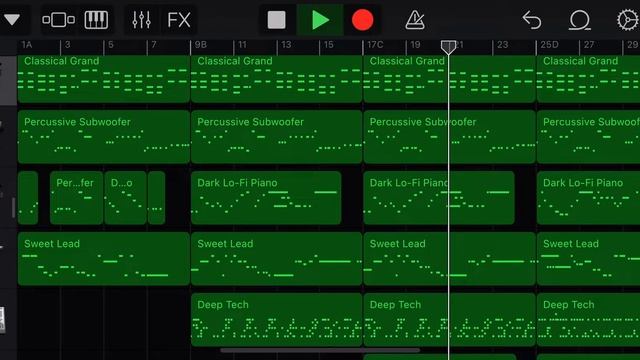
Task: Jump to section marker 1A on ruler
Action: click(27, 45)
